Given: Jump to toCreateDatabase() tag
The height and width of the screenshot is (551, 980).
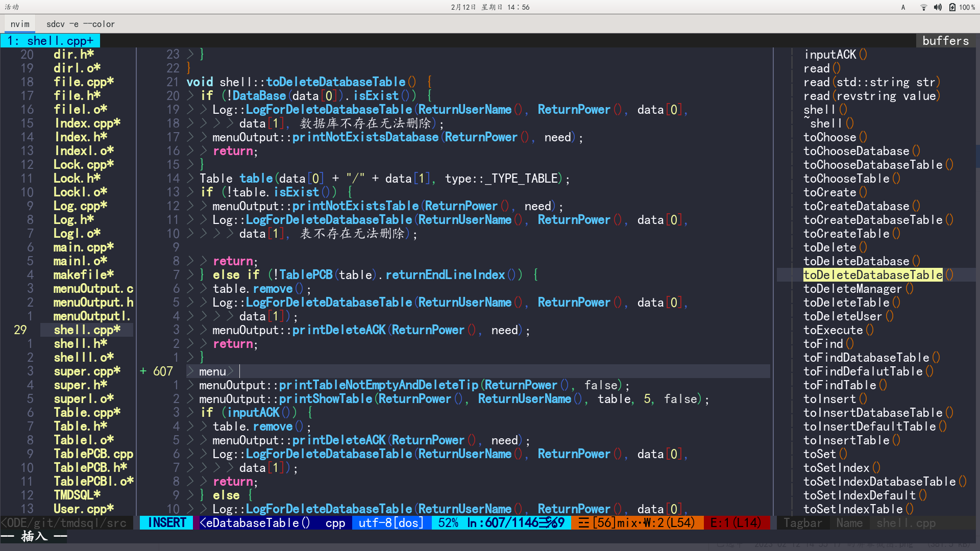Looking at the screenshot, I should [x=862, y=206].
